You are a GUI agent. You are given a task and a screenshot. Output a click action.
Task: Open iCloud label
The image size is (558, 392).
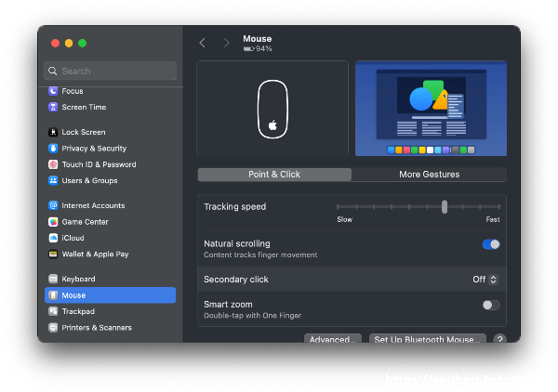coord(73,238)
